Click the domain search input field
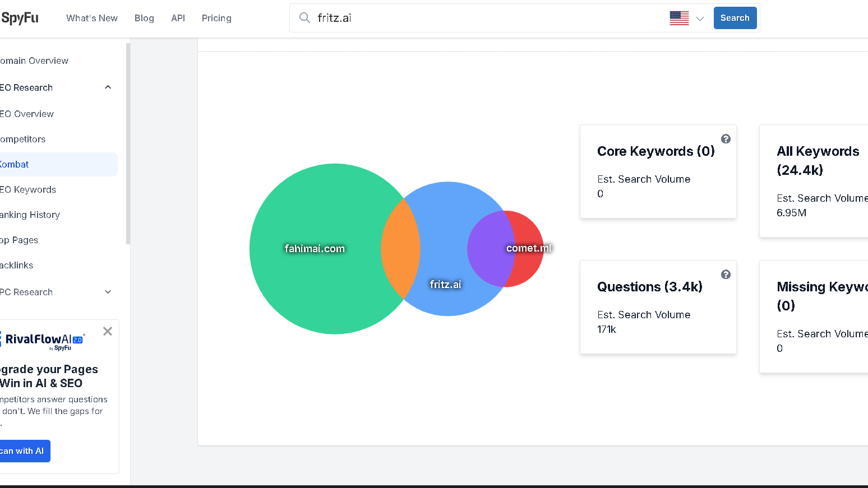This screenshot has width=868, height=488. click(488, 18)
